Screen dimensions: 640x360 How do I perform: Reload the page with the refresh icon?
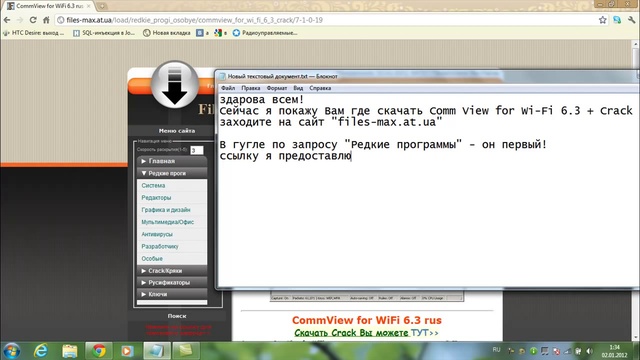click(x=33, y=20)
